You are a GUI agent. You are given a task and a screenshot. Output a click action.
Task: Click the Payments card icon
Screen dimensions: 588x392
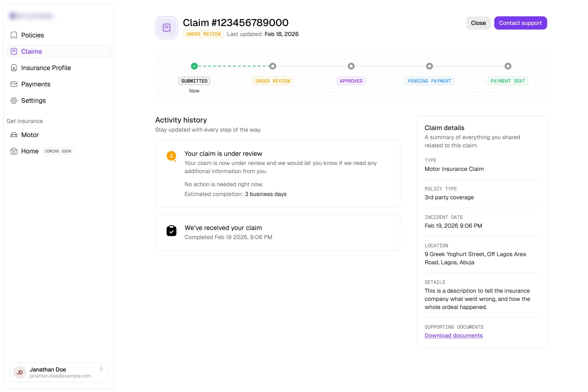point(14,84)
